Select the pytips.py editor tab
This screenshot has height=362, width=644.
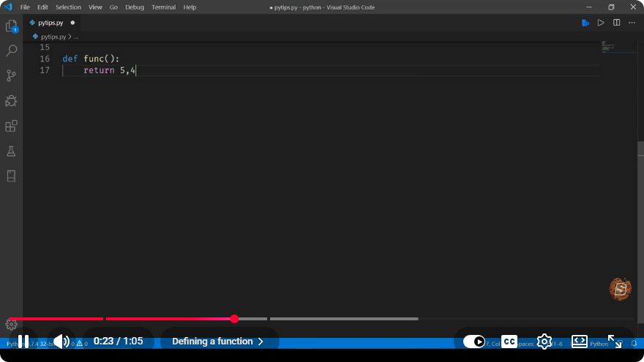tap(51, 23)
